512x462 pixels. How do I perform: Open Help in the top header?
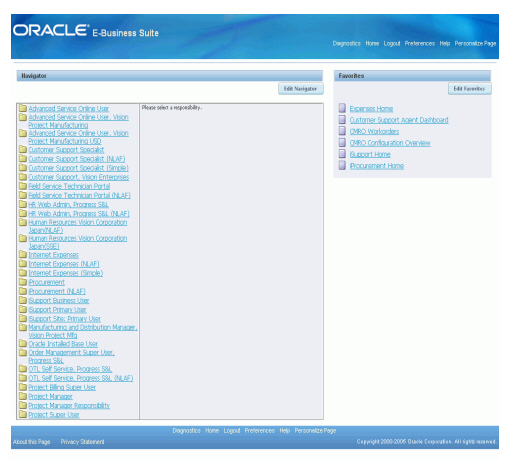445,43
